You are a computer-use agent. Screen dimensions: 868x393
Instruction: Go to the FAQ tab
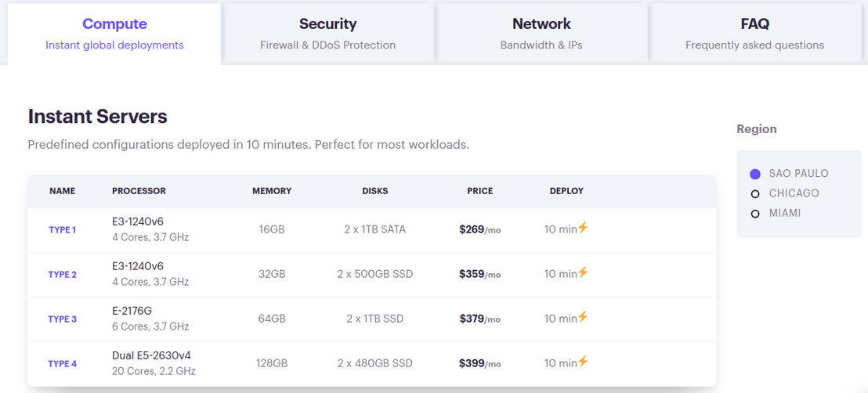(754, 34)
